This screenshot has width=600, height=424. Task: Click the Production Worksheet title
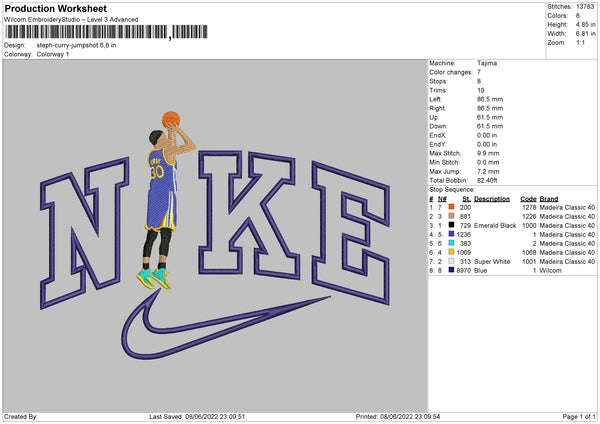55,8
